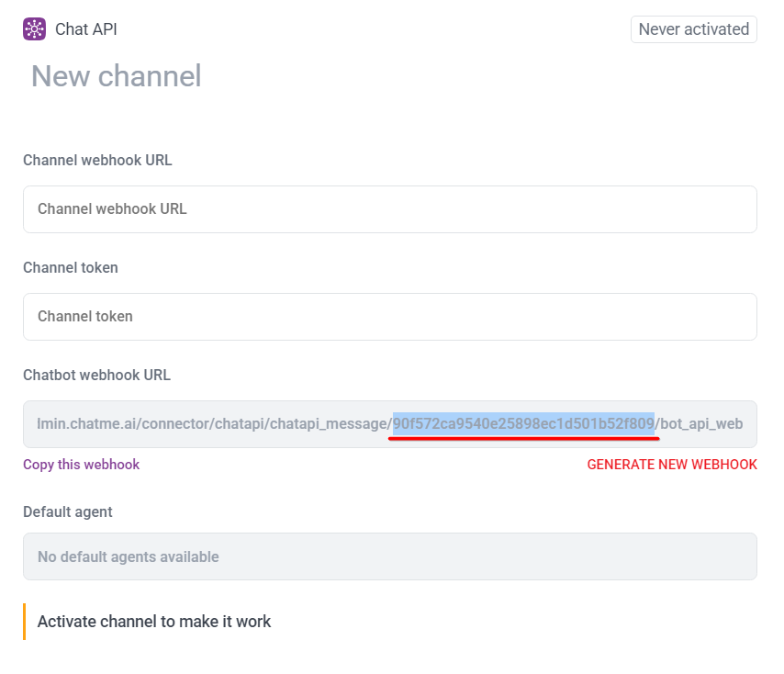The width and height of the screenshot is (784, 674).
Task: Copy this webhook via the purple link
Action: [82, 465]
